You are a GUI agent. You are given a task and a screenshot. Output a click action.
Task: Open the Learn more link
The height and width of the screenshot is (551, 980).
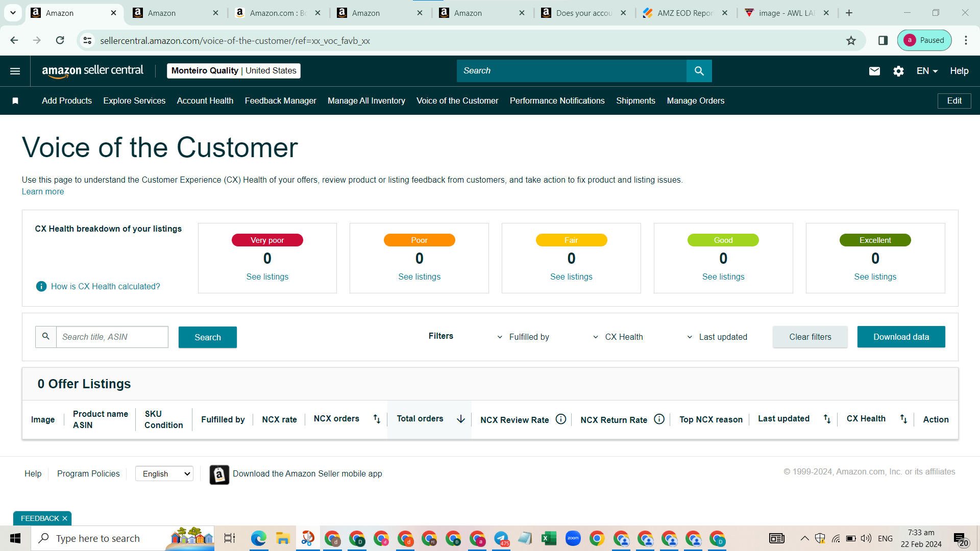point(43,191)
